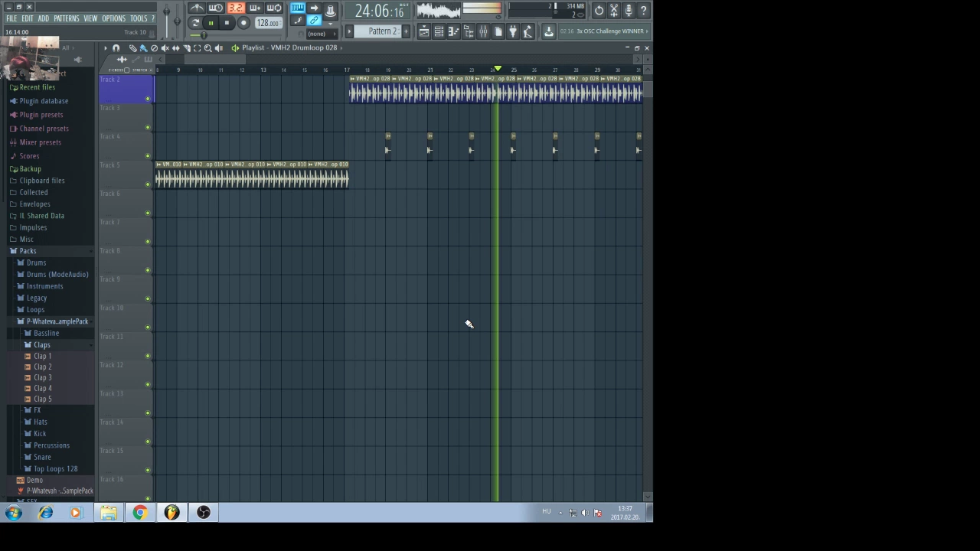This screenshot has height=551, width=980.
Task: Mute Track 4 via its green light
Action: [x=148, y=155]
